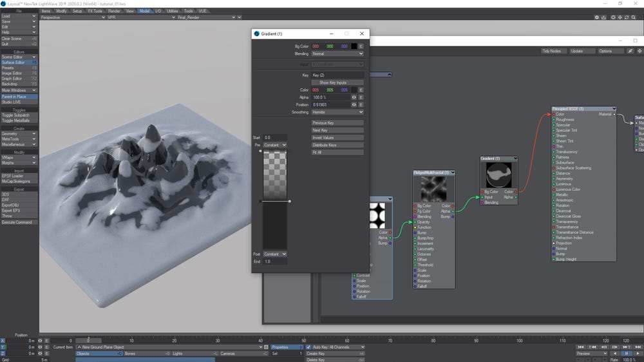Click the E envelope button for key Color
Viewport: 644px width, 362px height.
(x=361, y=90)
